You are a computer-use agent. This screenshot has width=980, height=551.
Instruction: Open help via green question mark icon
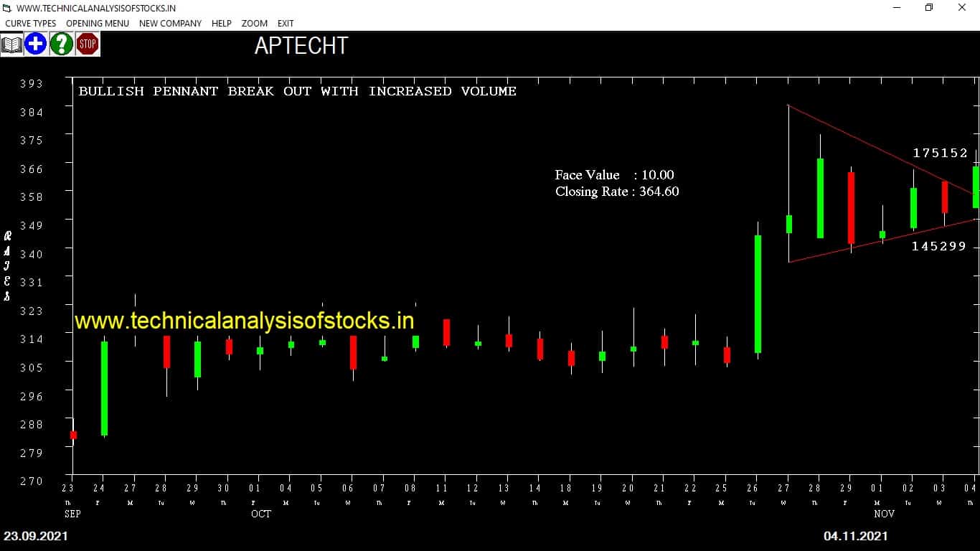point(61,44)
